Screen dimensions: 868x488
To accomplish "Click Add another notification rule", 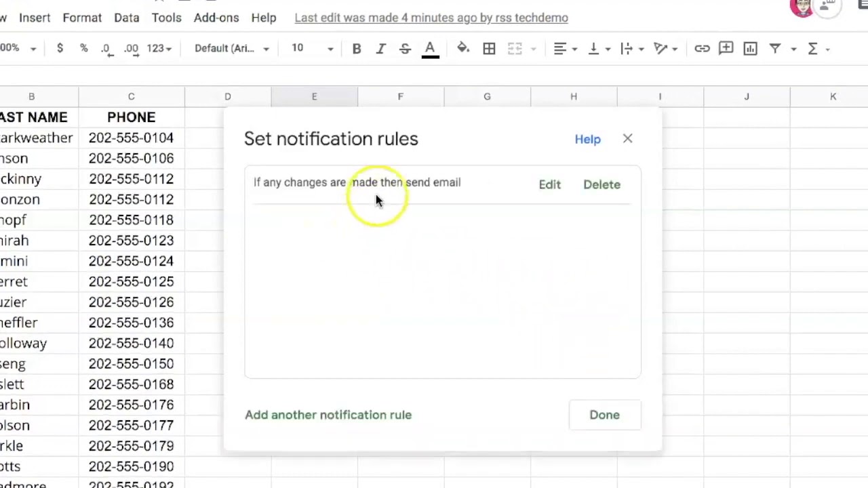I will click(x=328, y=415).
